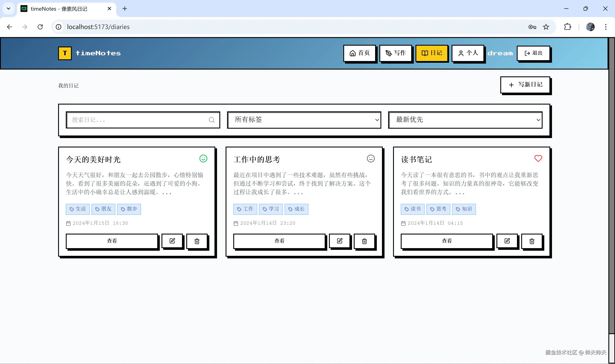615x364 pixels.
Task: Bookmark this page with star icon
Action: pyautogui.click(x=546, y=27)
